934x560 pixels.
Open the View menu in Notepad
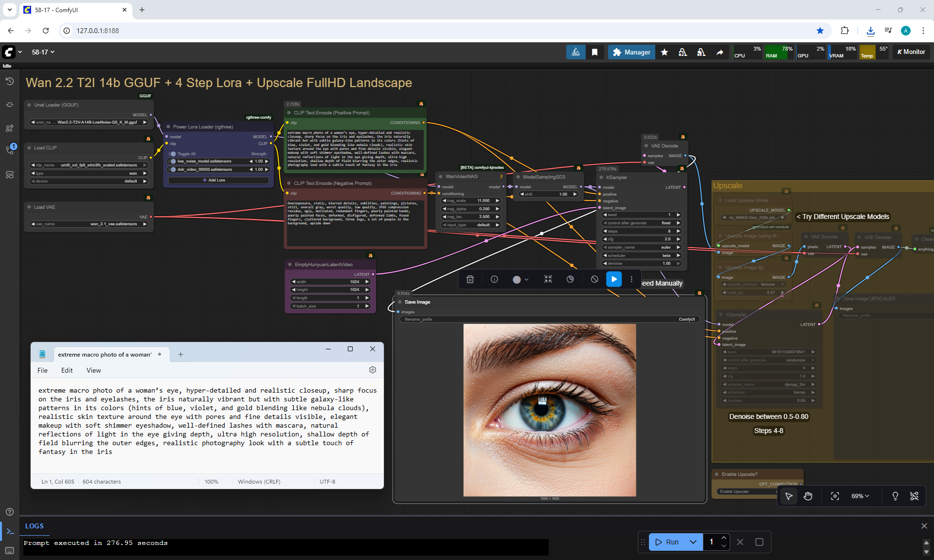pos(93,370)
